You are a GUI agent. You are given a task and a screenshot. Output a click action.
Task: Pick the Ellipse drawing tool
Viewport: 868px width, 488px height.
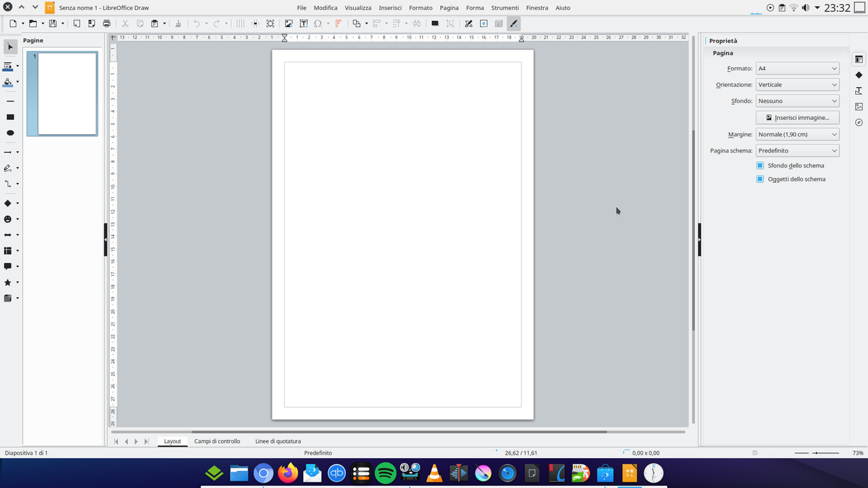click(10, 133)
